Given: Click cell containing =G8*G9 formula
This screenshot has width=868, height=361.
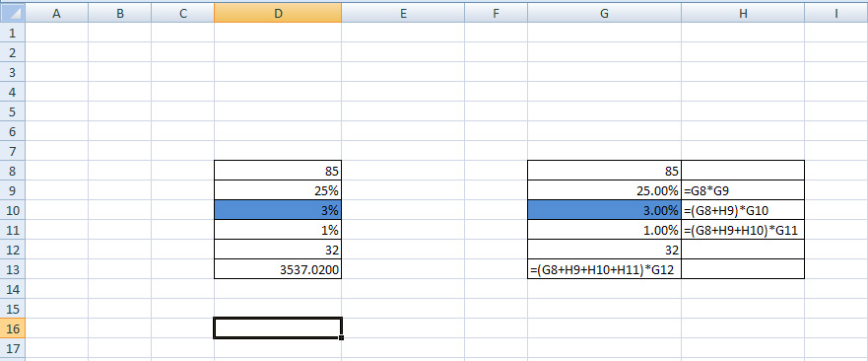Looking at the screenshot, I should click(743, 190).
